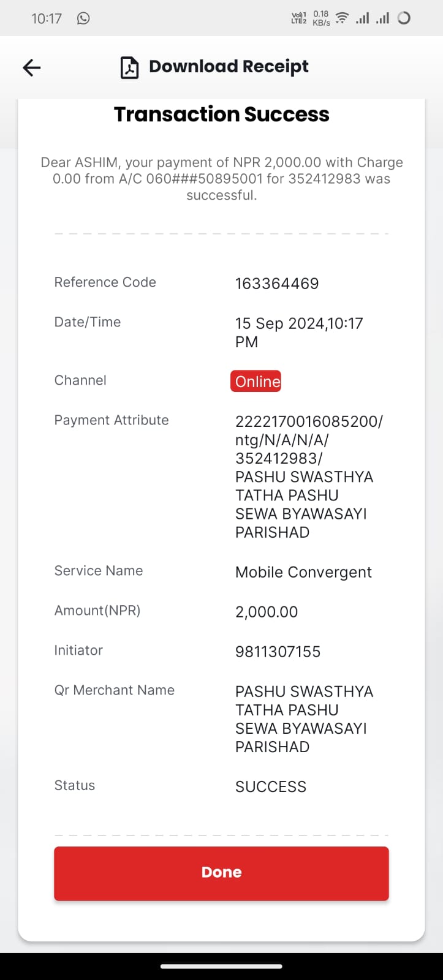Tap the back arrow icon

tap(31, 67)
